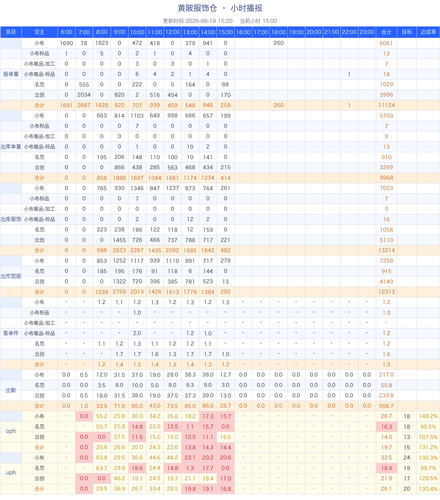The width and height of the screenshot is (440, 500).
Task: Select the 12:00 column header
Action: tap(172, 32)
